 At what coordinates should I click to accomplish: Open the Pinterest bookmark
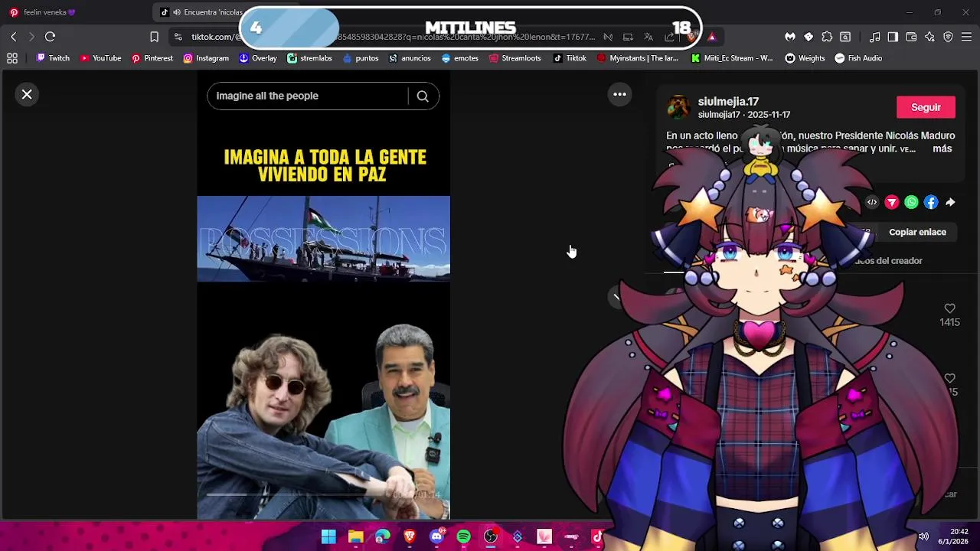[x=152, y=58]
